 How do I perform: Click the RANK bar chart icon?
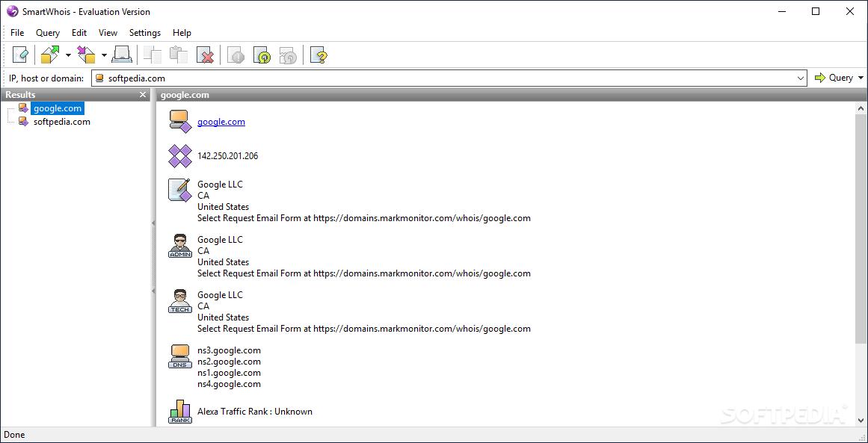coord(180,412)
